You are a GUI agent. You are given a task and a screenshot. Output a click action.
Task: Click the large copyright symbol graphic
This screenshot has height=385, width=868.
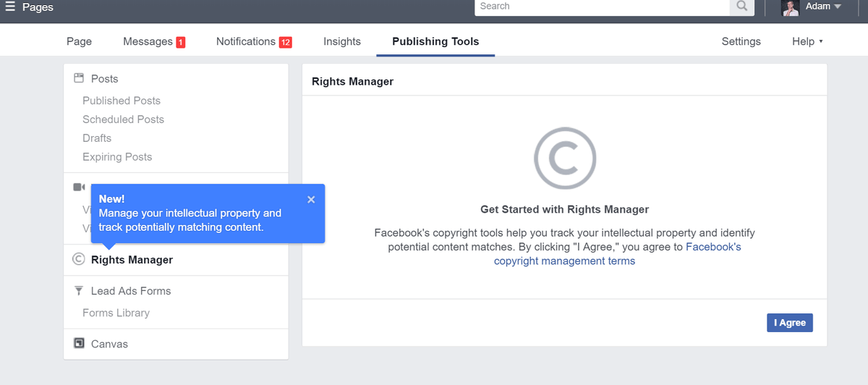[564, 158]
